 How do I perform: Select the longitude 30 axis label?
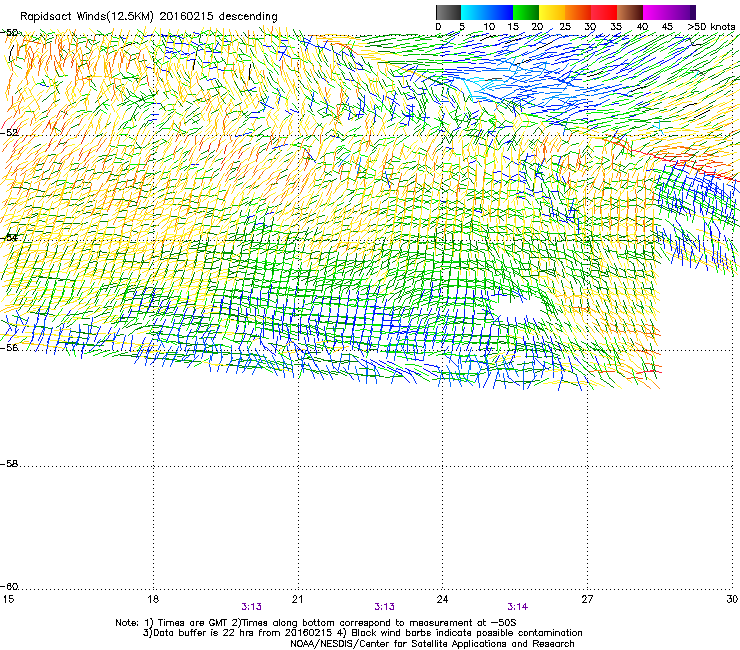(732, 599)
